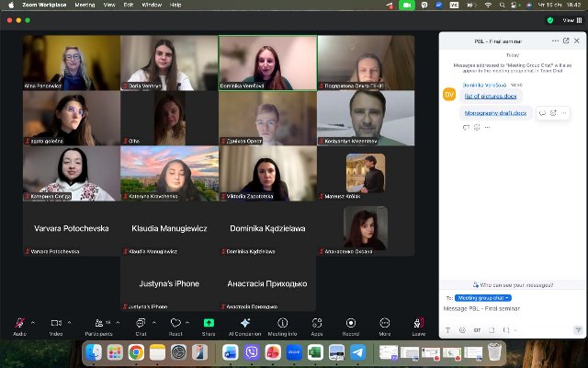
Task: Expand audio options arrow next to Audio
Action: tap(33, 322)
